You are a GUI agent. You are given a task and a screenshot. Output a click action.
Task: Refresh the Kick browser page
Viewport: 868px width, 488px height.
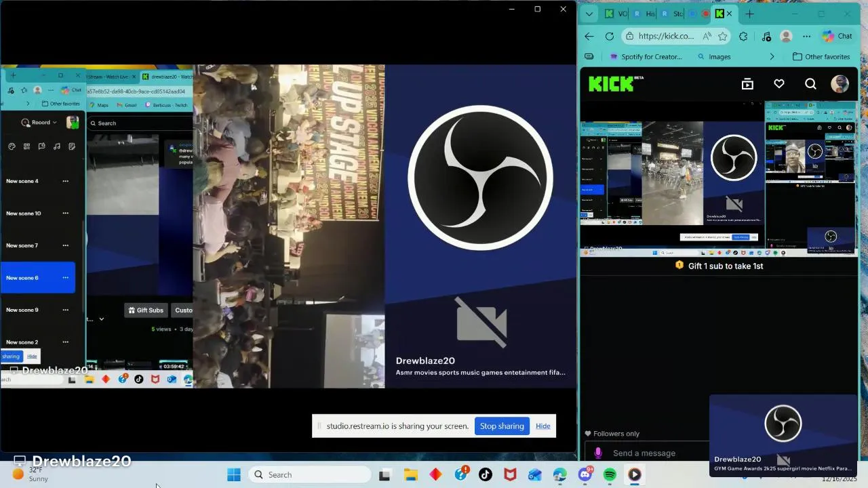610,37
